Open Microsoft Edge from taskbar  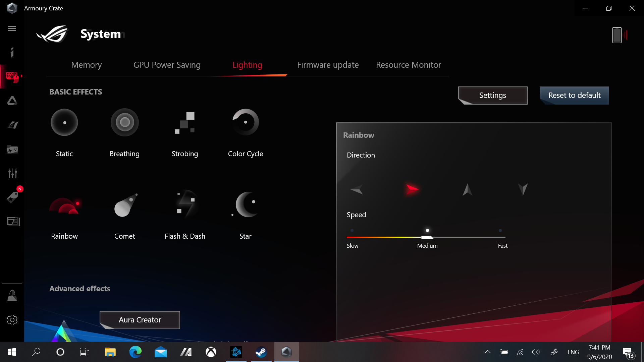click(x=136, y=352)
